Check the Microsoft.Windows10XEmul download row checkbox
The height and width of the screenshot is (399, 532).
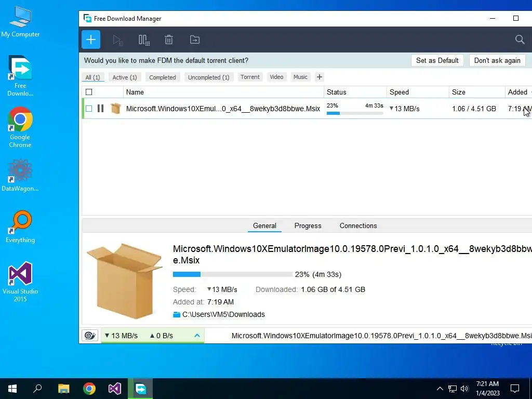click(x=89, y=109)
